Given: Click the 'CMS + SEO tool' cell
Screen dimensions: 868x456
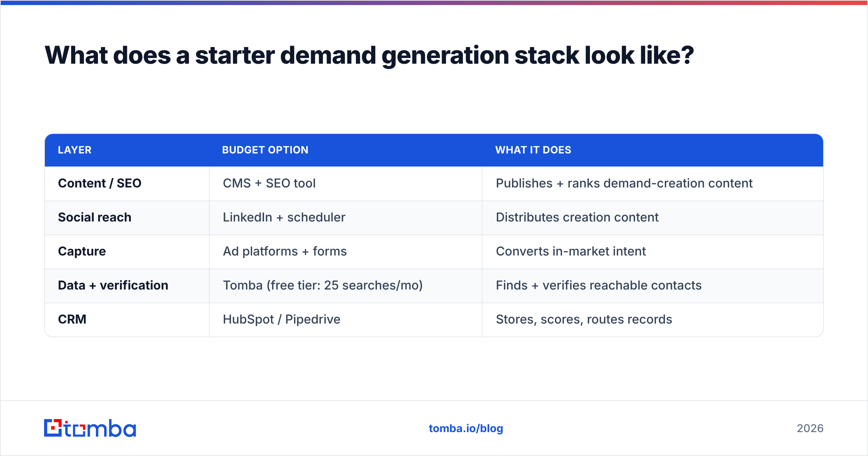Looking at the screenshot, I should click(346, 183).
